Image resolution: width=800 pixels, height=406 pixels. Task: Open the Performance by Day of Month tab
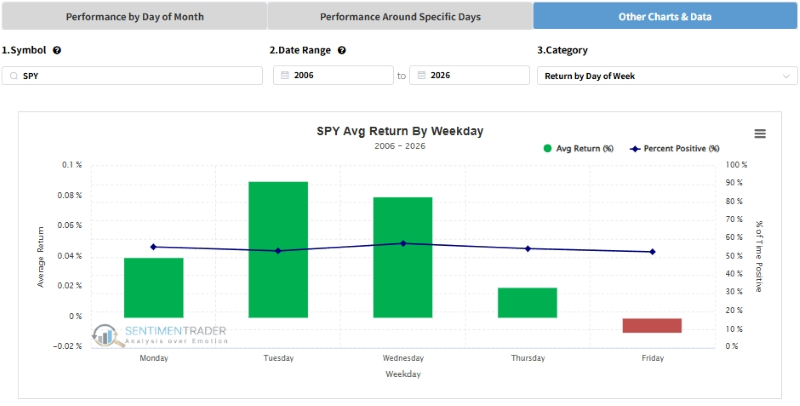134,16
